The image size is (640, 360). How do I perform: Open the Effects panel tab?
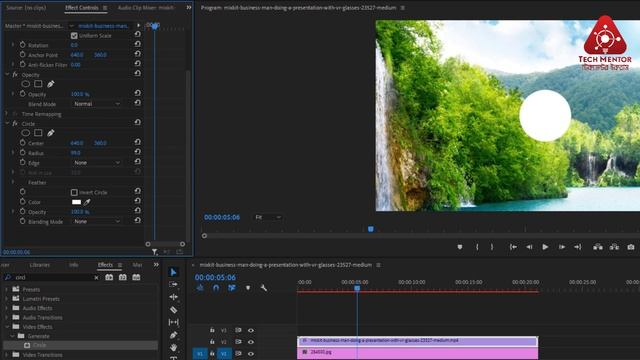105,265
